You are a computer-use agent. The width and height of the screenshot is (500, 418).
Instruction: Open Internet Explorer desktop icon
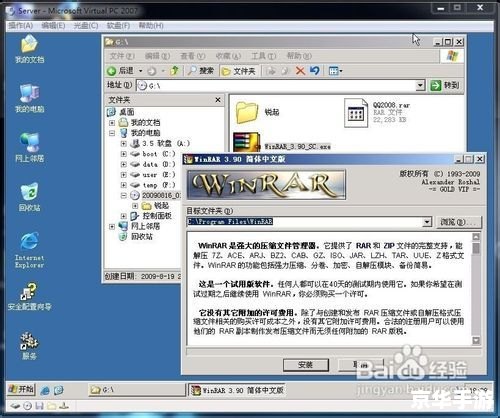pos(29,250)
